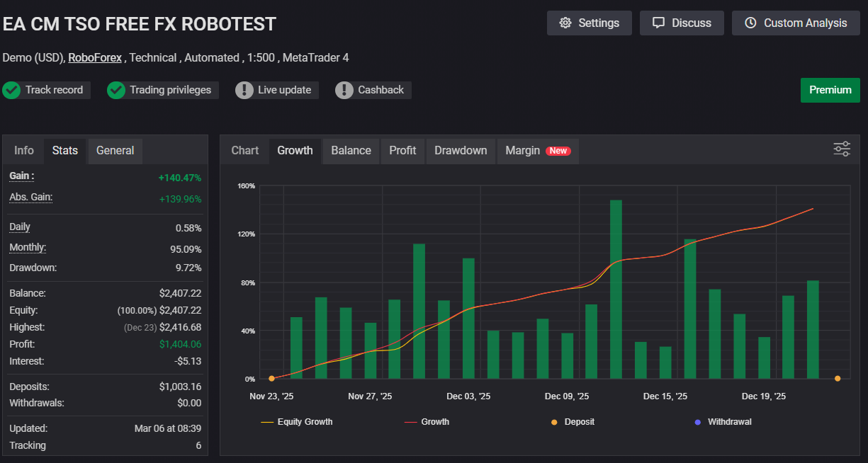Toggle Growth line legend entry
The image size is (868, 463).
point(427,422)
